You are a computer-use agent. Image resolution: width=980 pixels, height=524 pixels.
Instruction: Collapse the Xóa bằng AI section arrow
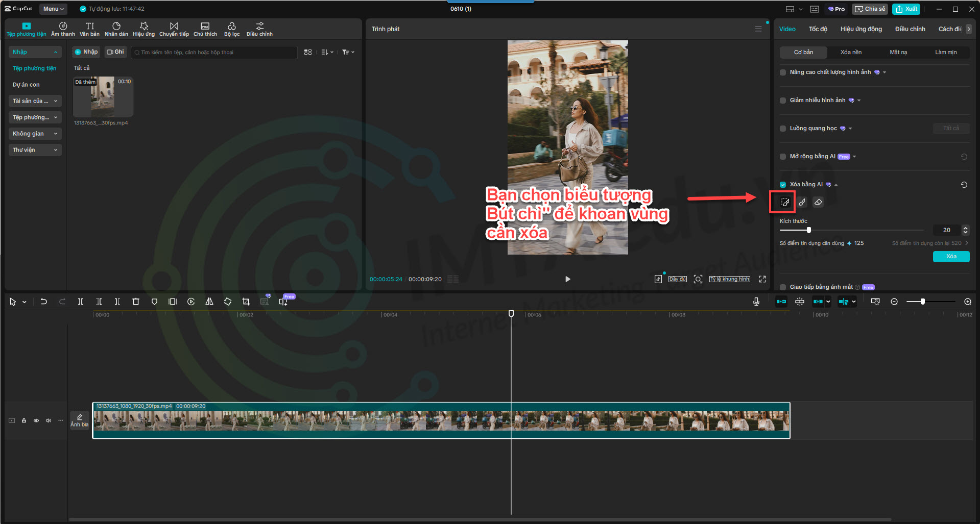pos(836,185)
